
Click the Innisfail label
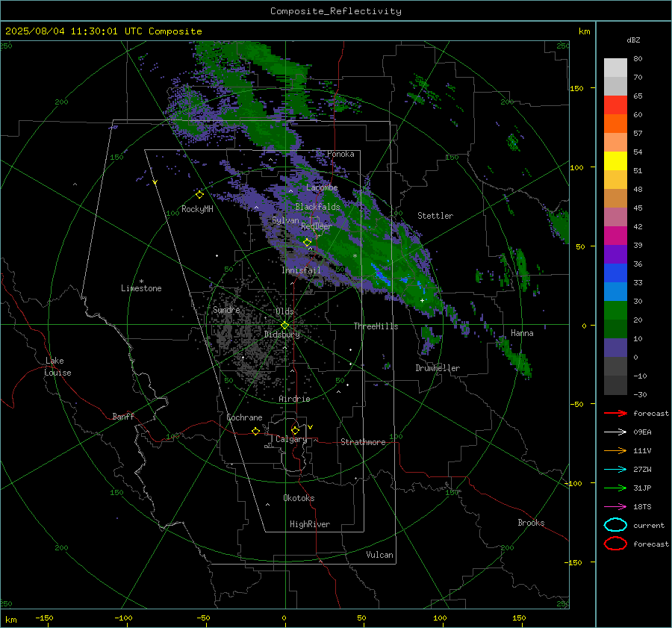click(x=301, y=270)
